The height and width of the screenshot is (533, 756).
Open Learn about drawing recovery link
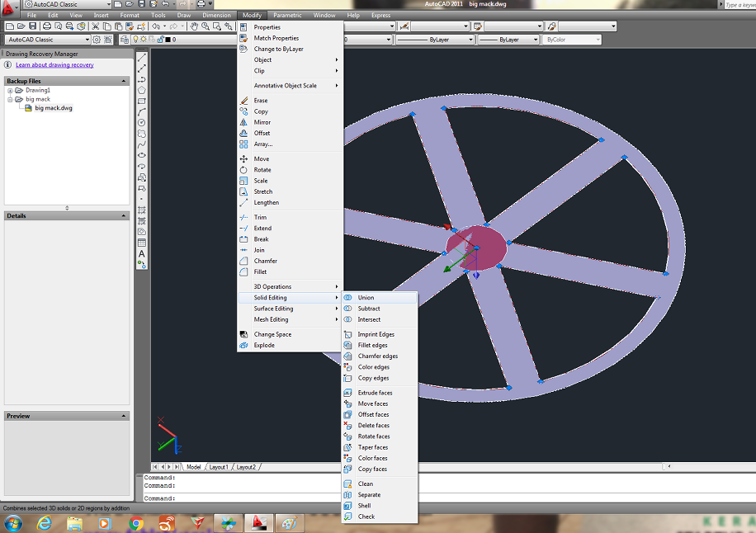tap(54, 65)
